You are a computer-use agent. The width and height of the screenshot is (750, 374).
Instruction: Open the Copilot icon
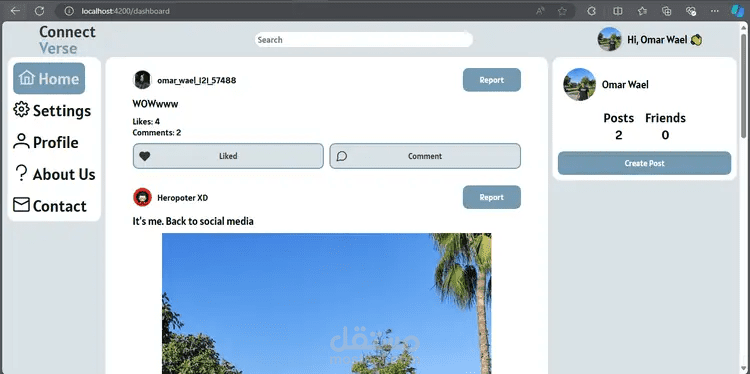tap(737, 11)
